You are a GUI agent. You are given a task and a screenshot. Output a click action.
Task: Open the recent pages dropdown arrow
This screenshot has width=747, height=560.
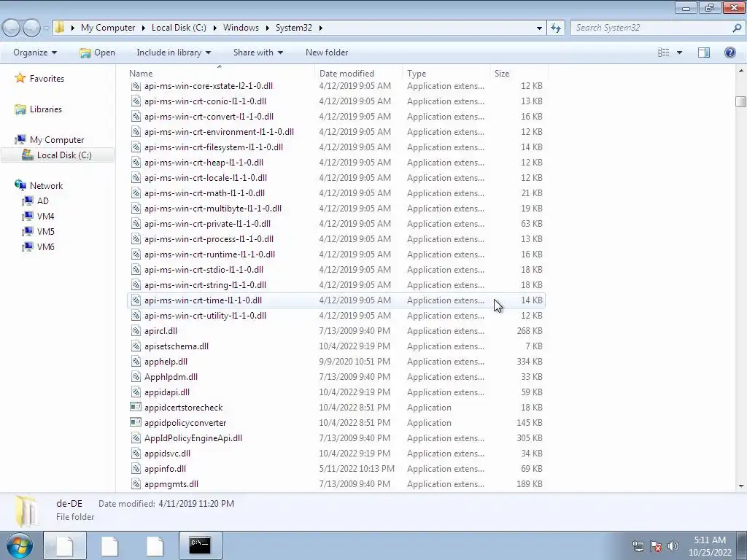[x=46, y=28]
